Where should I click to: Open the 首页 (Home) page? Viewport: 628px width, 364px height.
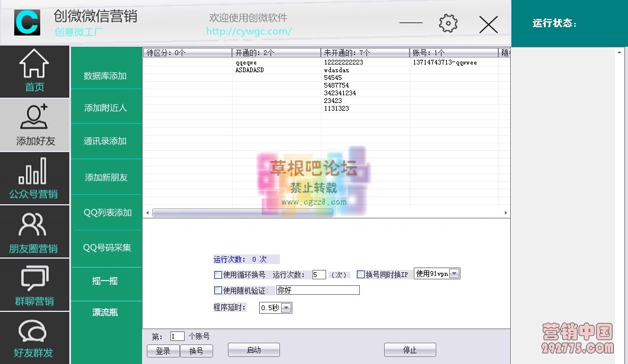pos(34,71)
